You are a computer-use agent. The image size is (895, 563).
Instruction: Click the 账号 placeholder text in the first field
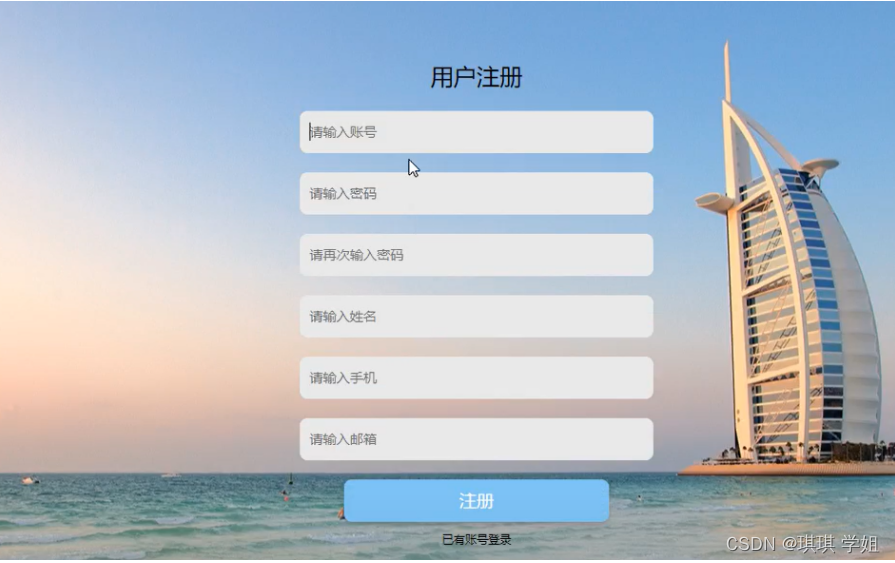pyautogui.click(x=363, y=132)
